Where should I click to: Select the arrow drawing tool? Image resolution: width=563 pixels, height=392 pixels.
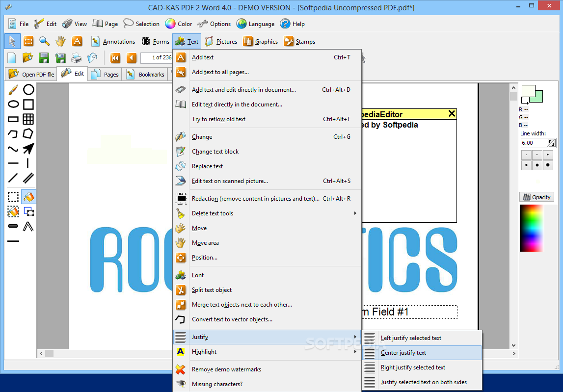point(28,148)
